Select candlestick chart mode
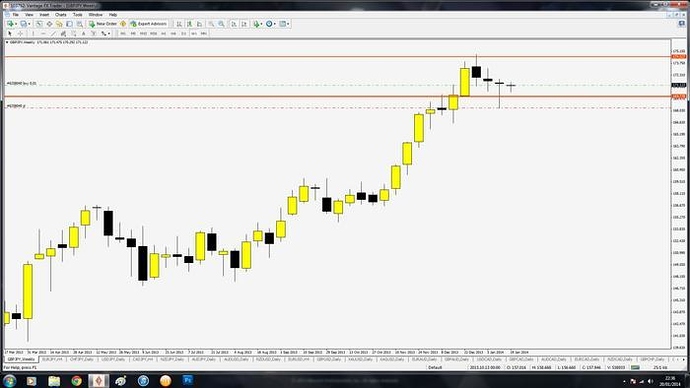Screen dimensions: 690x388 click(x=189, y=24)
